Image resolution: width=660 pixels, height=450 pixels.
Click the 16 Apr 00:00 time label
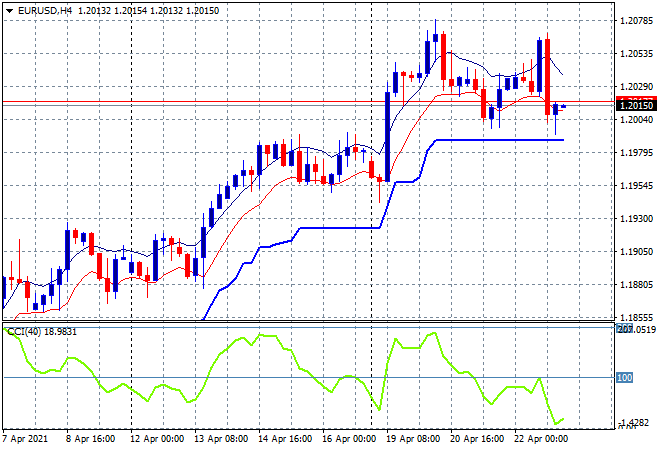[x=349, y=439]
